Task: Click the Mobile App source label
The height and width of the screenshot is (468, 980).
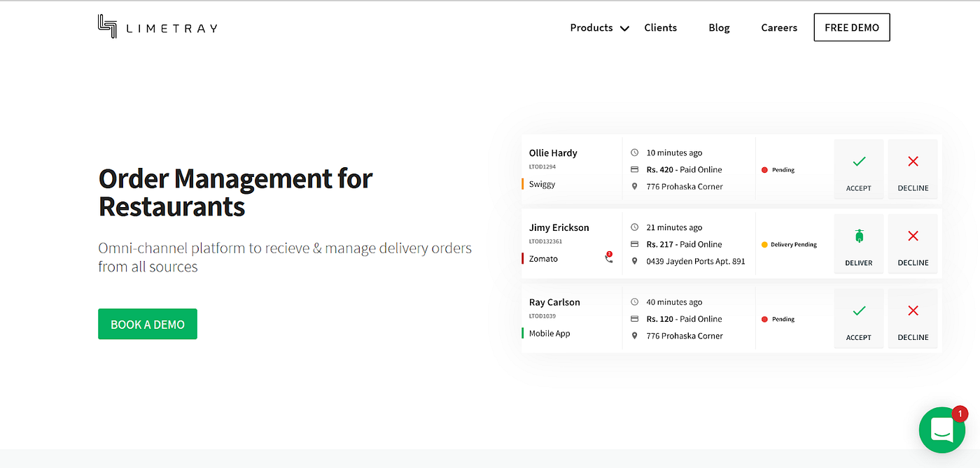Action: click(x=549, y=334)
